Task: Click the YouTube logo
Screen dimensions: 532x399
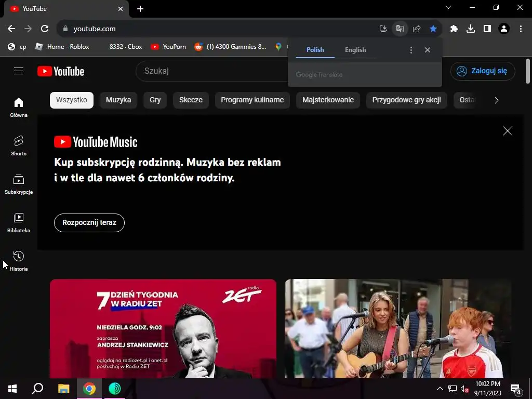Action: (61, 71)
